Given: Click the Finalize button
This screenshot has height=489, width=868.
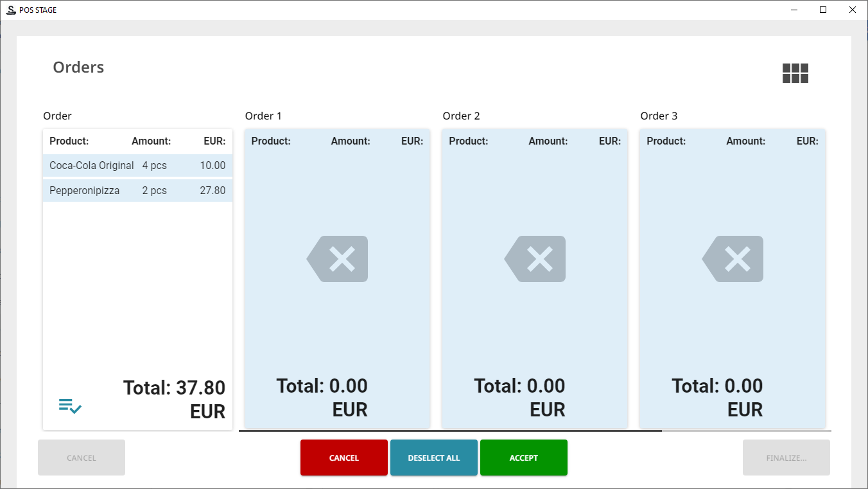Looking at the screenshot, I should point(786,458).
